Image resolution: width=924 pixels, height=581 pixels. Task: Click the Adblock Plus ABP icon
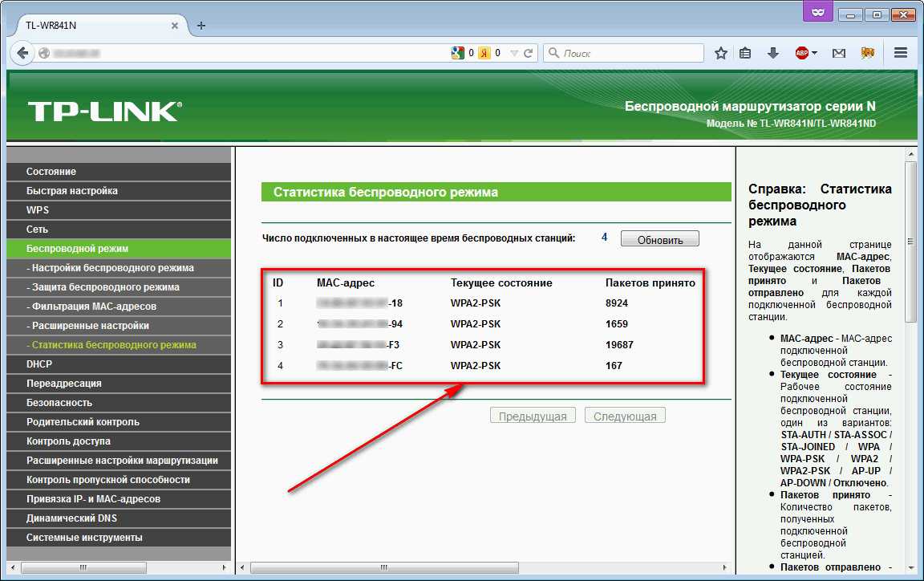(801, 53)
